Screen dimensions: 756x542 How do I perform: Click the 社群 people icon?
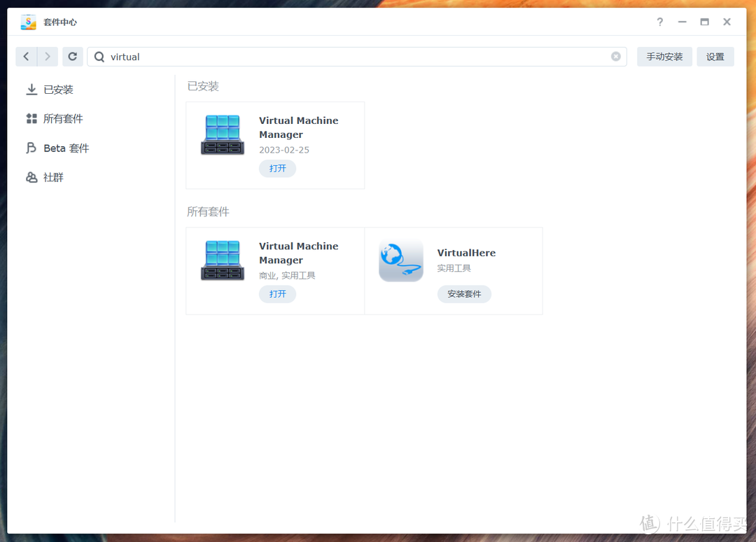(x=31, y=177)
